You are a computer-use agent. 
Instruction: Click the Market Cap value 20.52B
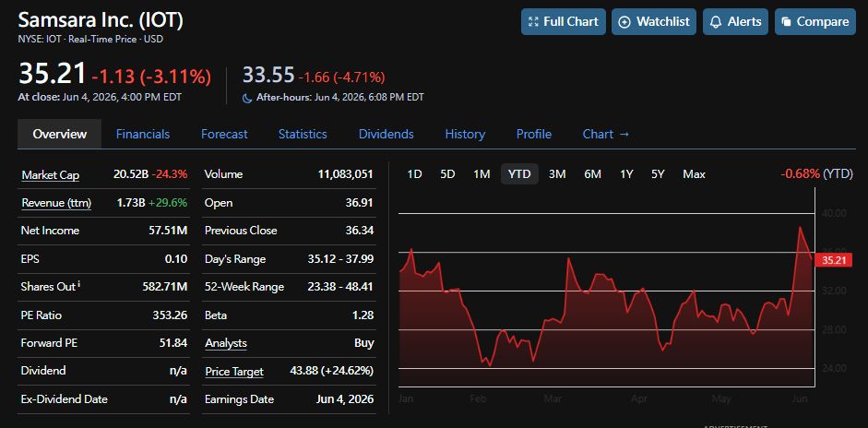[131, 174]
